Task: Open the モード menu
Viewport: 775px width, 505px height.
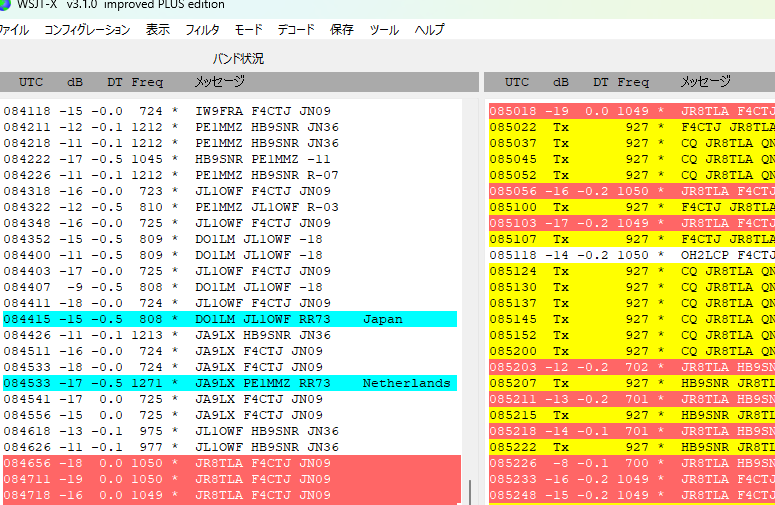Action: (248, 30)
